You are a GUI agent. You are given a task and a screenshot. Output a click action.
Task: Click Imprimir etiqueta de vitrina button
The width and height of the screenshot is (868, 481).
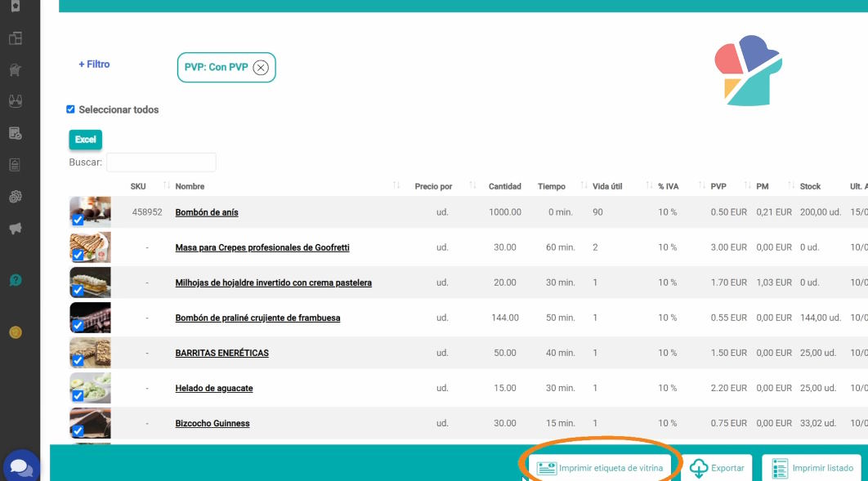600,468
